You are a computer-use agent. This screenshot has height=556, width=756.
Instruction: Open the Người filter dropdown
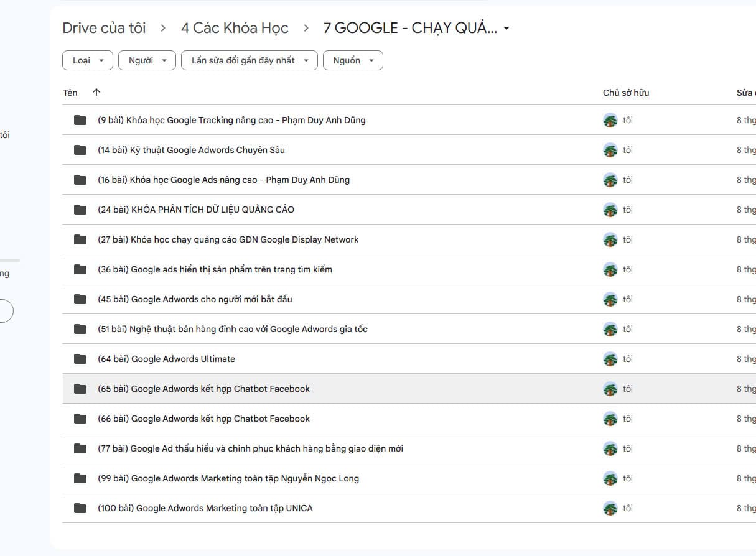point(147,60)
